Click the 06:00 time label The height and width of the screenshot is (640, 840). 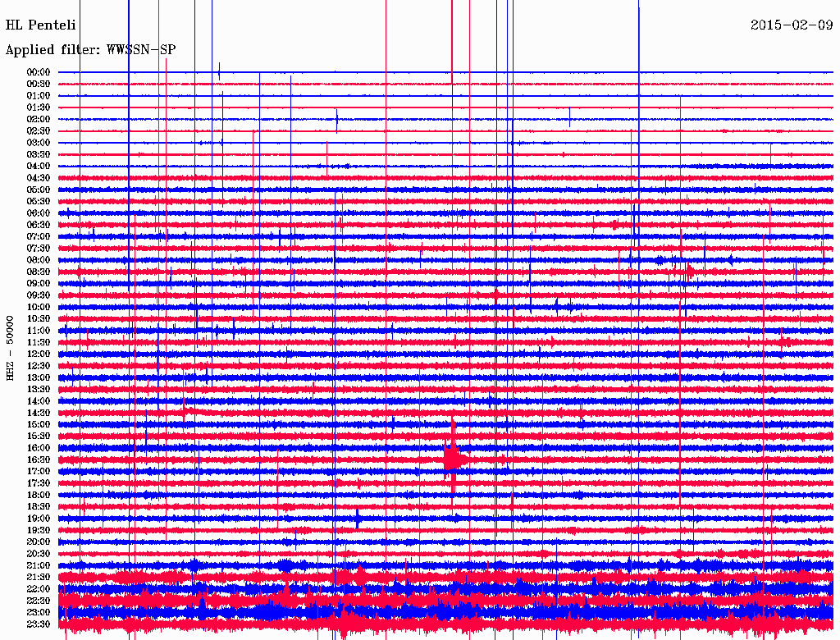pyautogui.click(x=38, y=213)
